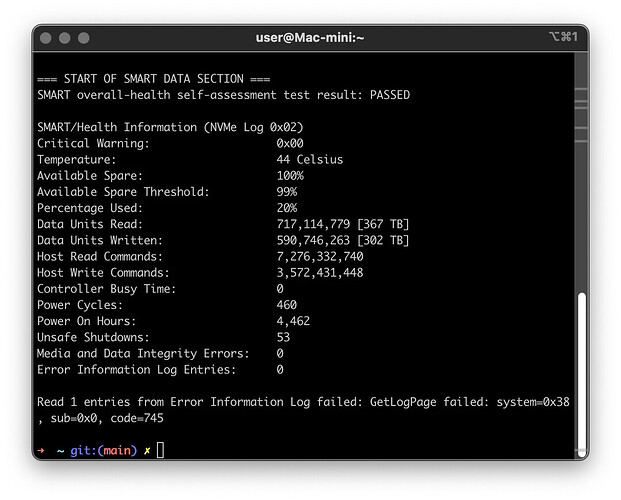Click the minimize window button

65,38
